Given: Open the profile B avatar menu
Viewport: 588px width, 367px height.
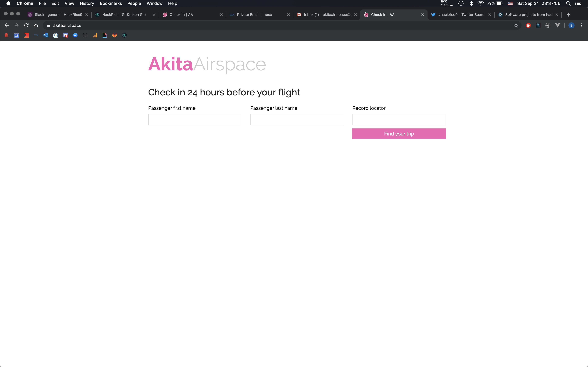Looking at the screenshot, I should pos(571,26).
